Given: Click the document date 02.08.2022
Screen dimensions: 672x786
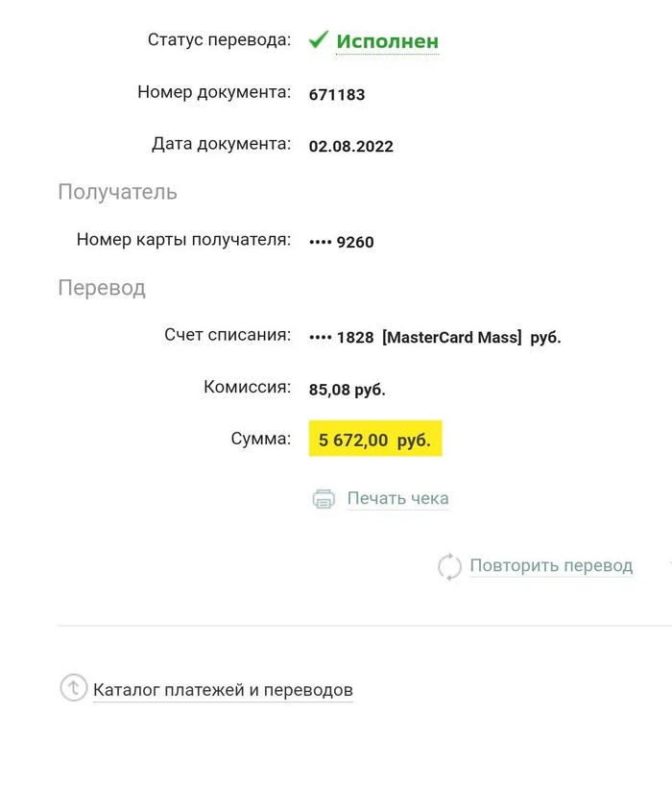Looking at the screenshot, I should pyautogui.click(x=351, y=147).
